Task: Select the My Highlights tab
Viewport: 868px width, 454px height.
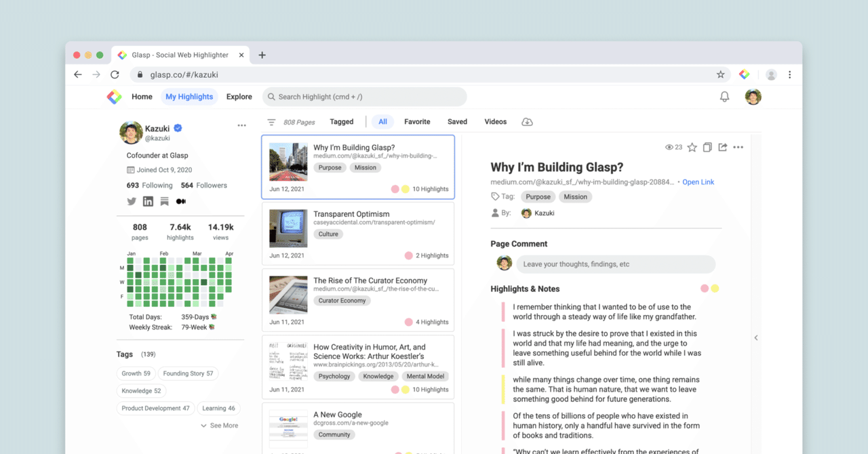Action: [x=189, y=97]
